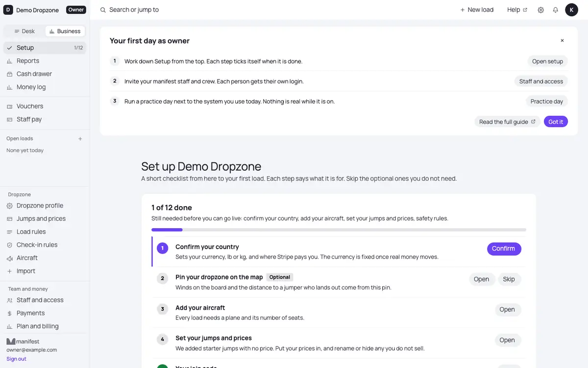Click the Check-in rules shield icon
588x368 pixels.
tap(10, 245)
